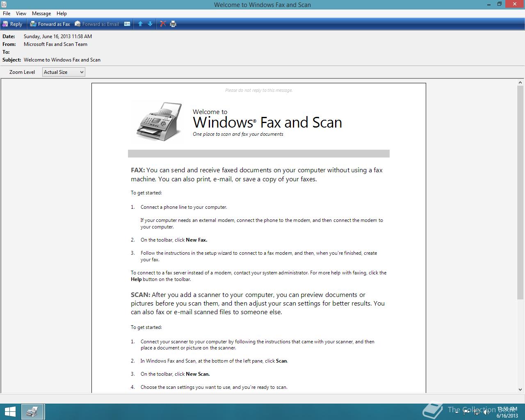
Task: Click the 'SCAN:' heading in document
Action: 140,295
